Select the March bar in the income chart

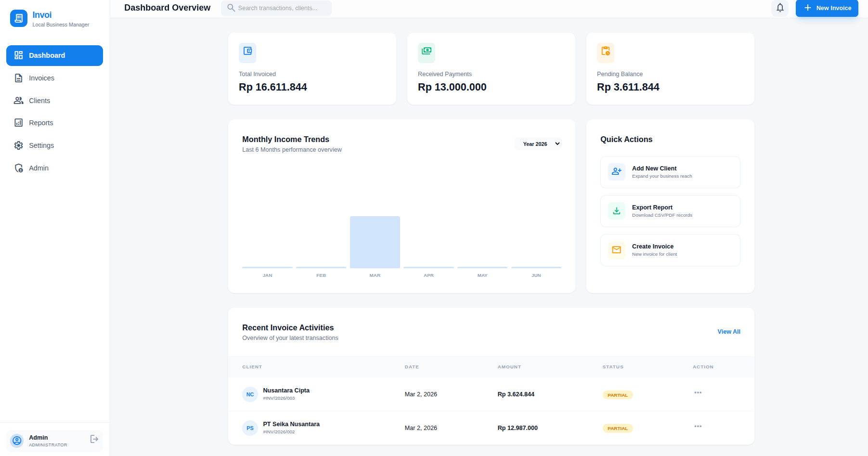pos(375,242)
